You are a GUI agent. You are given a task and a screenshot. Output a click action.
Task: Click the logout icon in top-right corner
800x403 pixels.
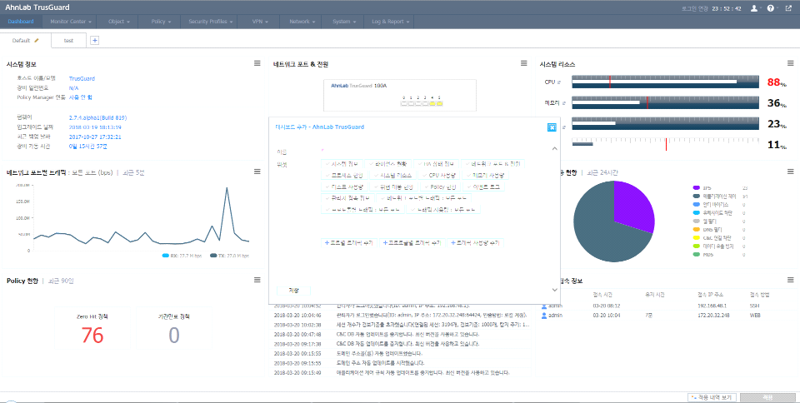pos(788,8)
